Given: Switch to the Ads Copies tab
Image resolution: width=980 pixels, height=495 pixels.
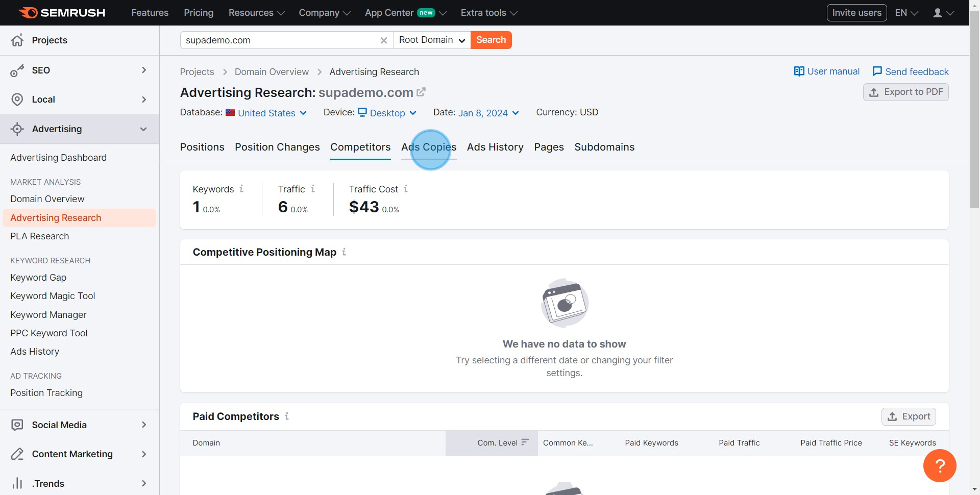Looking at the screenshot, I should pos(429,147).
